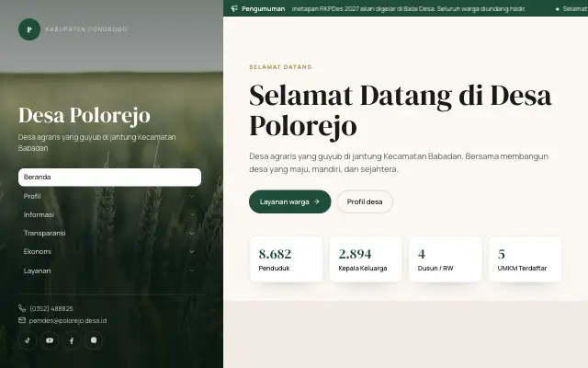
Task: Open the Informasi menu label
Action: tap(39, 214)
